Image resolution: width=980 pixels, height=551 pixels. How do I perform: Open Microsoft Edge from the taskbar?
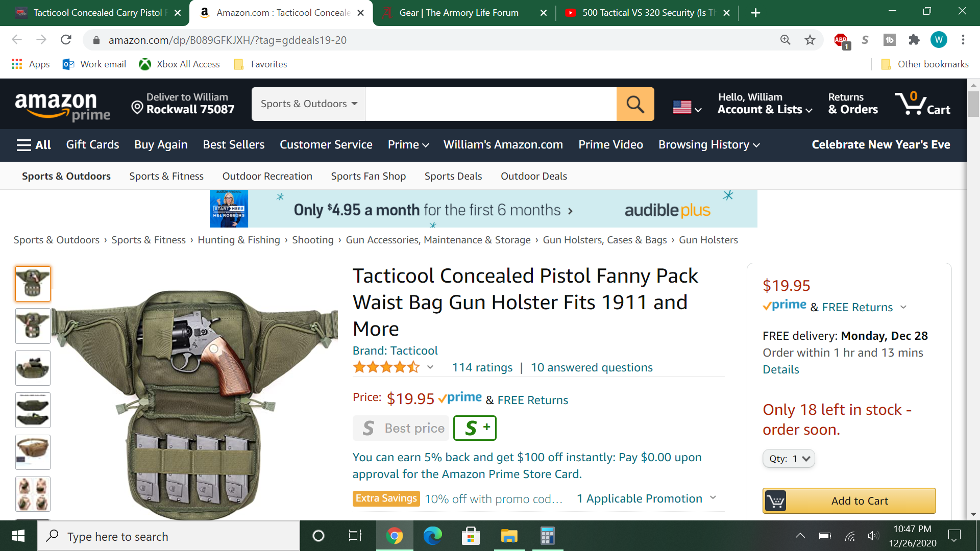click(432, 536)
